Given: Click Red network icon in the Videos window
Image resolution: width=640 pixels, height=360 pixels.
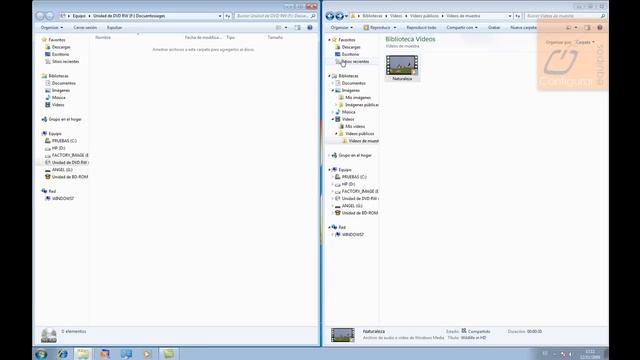Looking at the screenshot, I should (x=334, y=227).
